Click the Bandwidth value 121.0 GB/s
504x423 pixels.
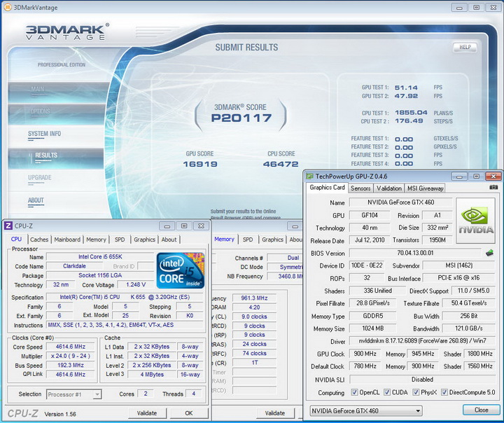(x=468, y=328)
